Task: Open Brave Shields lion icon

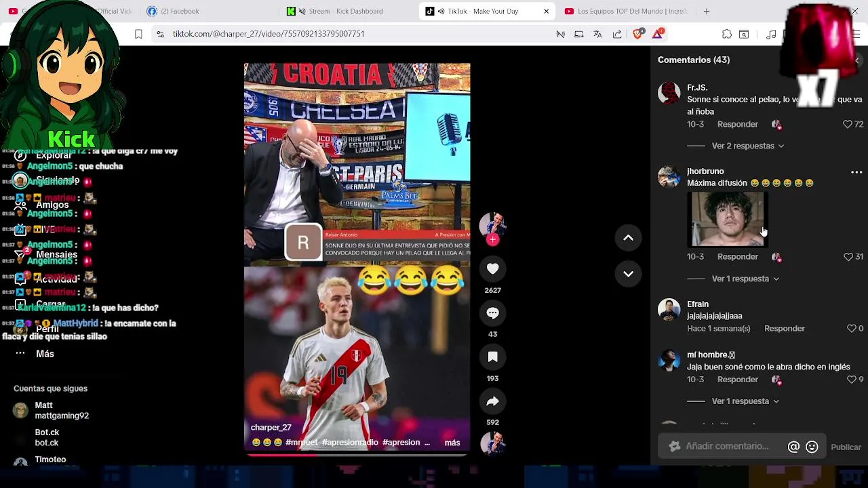Action: pyautogui.click(x=638, y=34)
